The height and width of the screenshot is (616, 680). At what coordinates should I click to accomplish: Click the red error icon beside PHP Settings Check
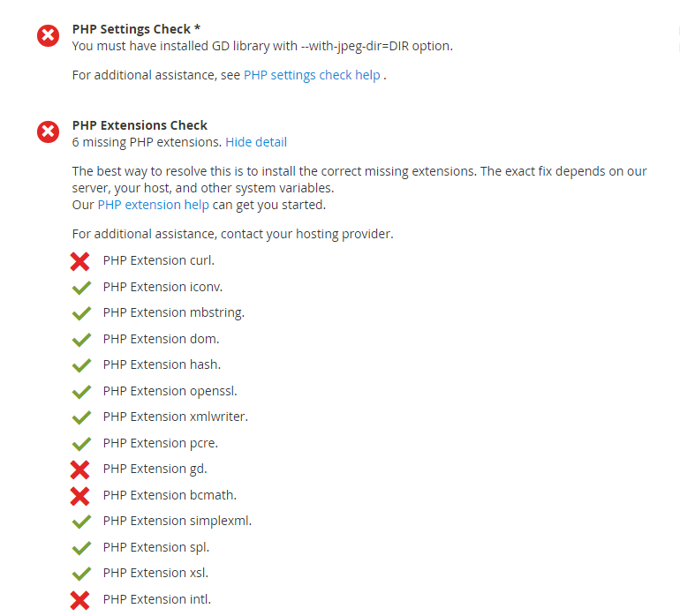tap(49, 35)
